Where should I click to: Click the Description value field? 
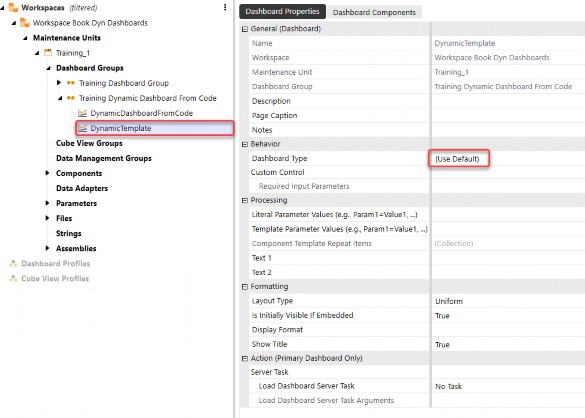(508, 101)
